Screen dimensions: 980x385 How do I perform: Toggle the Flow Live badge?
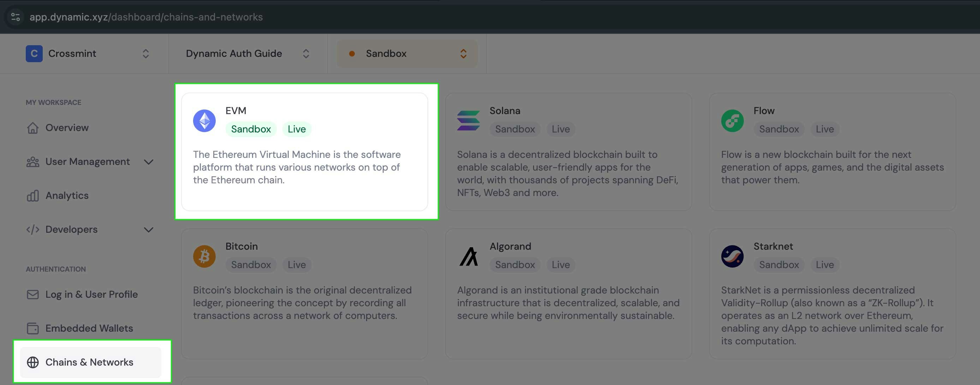point(825,129)
